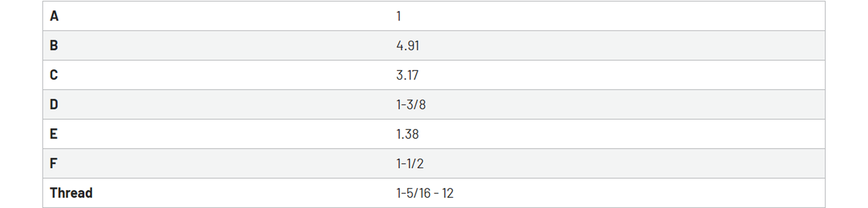Select the 1-5/16 - 12 thread value
Screen dimensions: 868x208
(x=425, y=193)
